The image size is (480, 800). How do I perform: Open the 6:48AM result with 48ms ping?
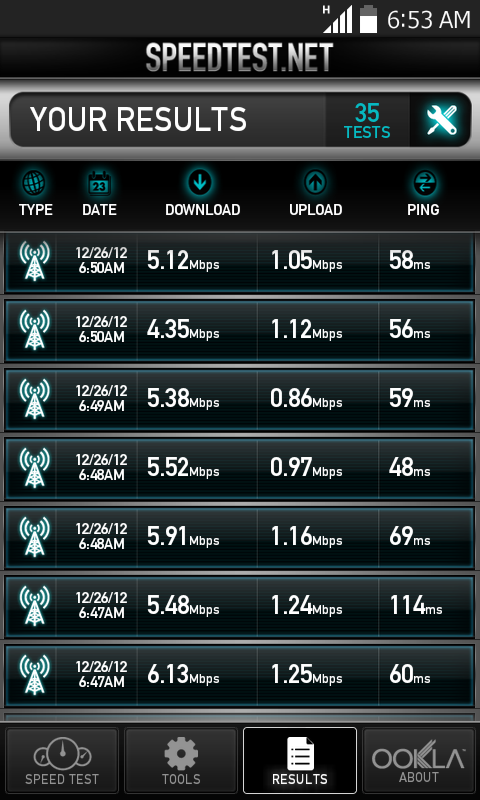click(x=240, y=469)
